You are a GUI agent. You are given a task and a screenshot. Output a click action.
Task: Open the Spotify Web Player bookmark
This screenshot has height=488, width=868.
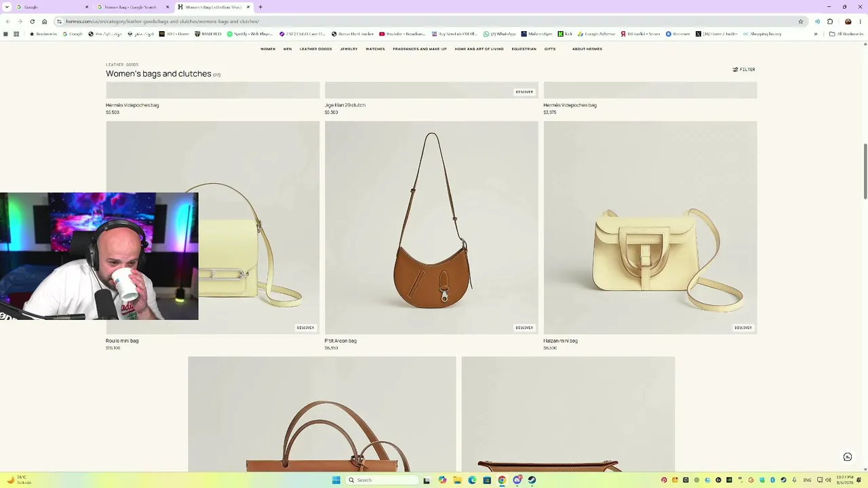tap(250, 34)
